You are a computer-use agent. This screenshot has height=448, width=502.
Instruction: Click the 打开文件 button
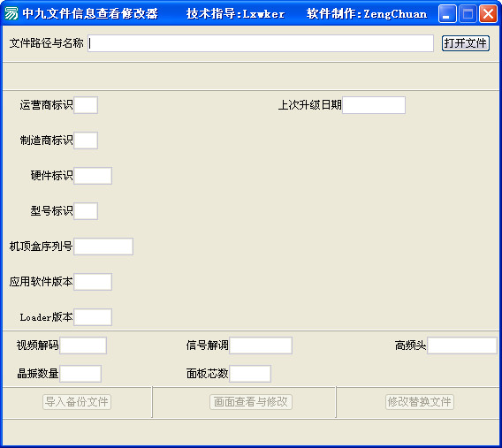466,43
